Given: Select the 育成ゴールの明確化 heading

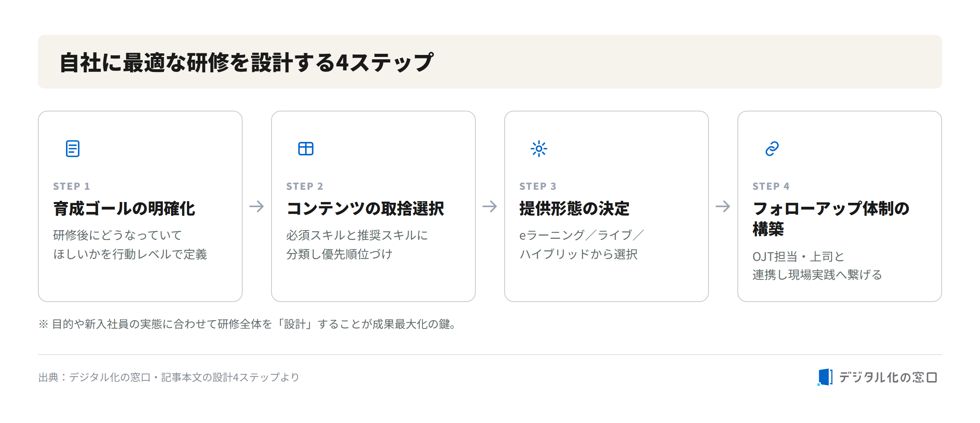Looking at the screenshot, I should tap(124, 209).
